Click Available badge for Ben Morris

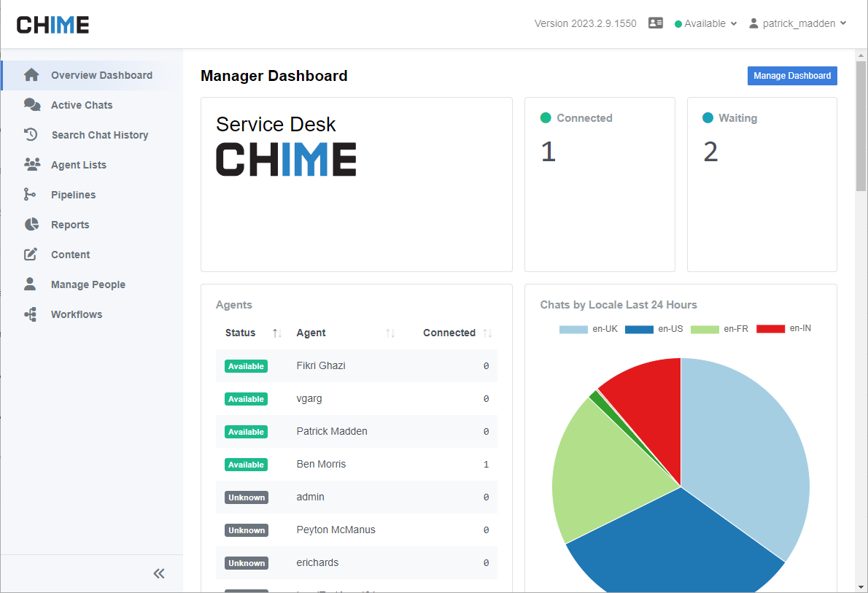(x=247, y=465)
